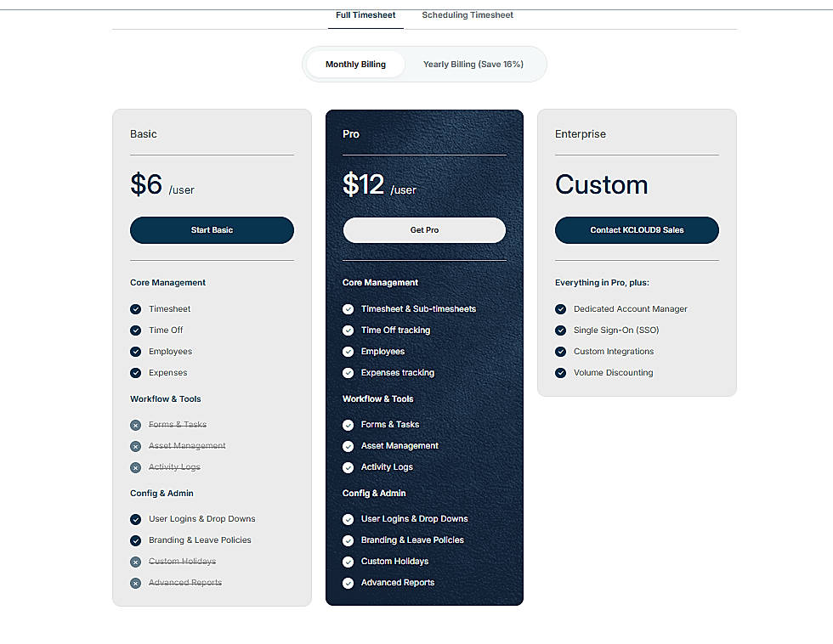Screen dimensions: 833x644
Task: Click 'Time Off tracking' text
Action: point(396,330)
